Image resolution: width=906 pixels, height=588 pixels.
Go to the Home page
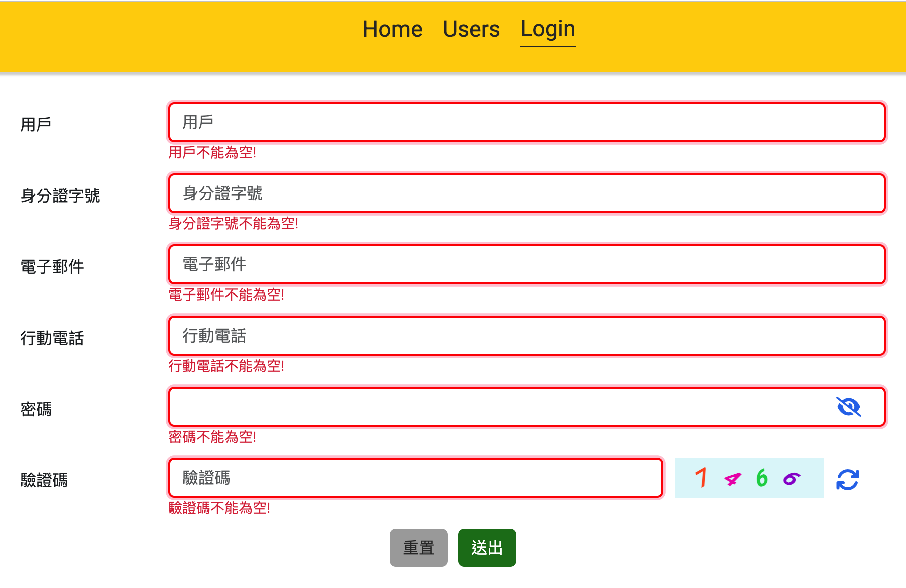point(392,29)
